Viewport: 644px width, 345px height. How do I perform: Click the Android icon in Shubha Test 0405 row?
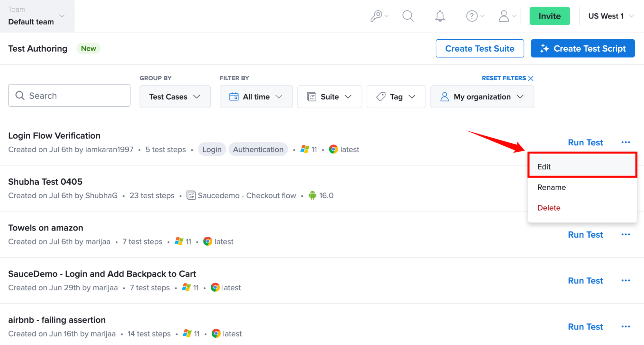(x=312, y=195)
